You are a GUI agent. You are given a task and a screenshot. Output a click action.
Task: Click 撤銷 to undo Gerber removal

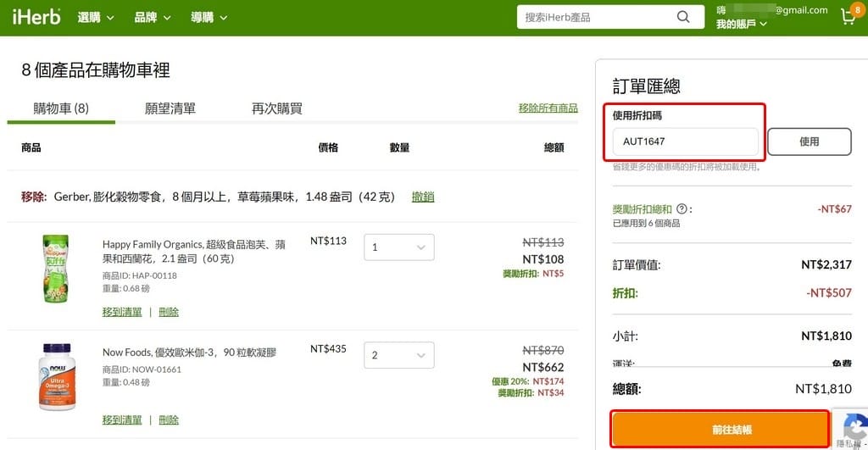point(423,197)
